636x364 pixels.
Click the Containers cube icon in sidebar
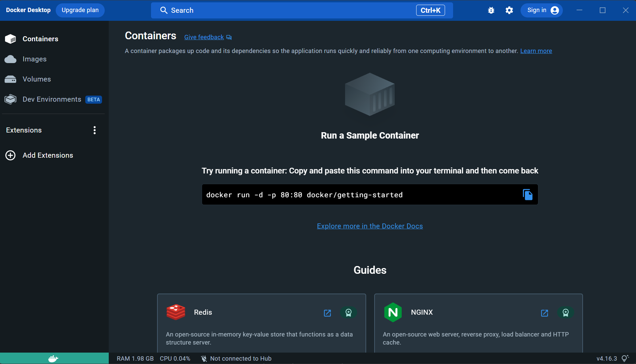point(10,39)
